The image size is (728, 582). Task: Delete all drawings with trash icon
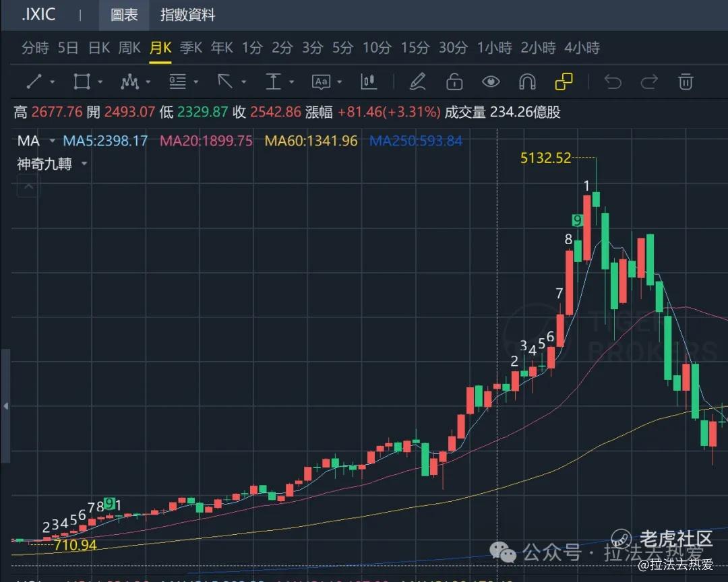(x=686, y=82)
